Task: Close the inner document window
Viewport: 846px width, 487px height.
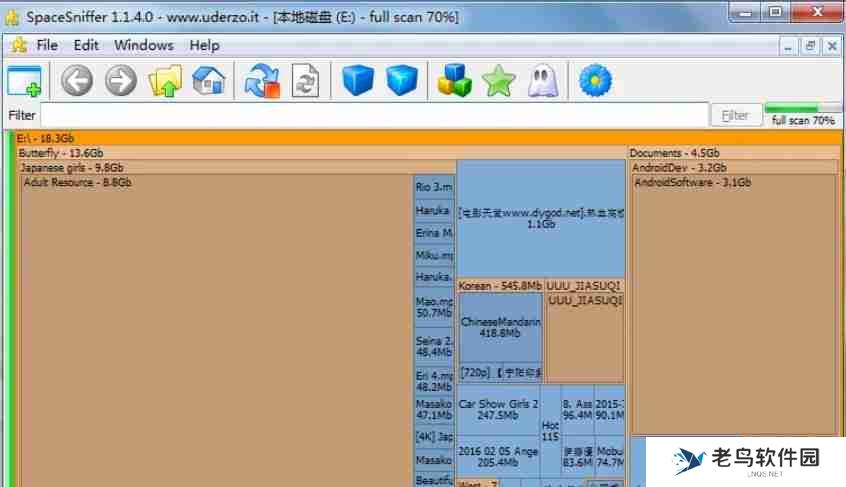Action: (832, 47)
